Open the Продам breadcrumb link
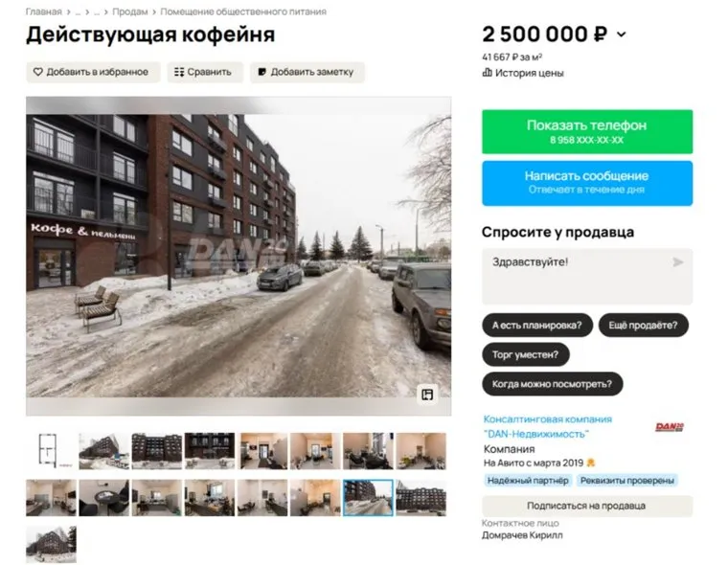The image size is (728, 565). (x=130, y=11)
